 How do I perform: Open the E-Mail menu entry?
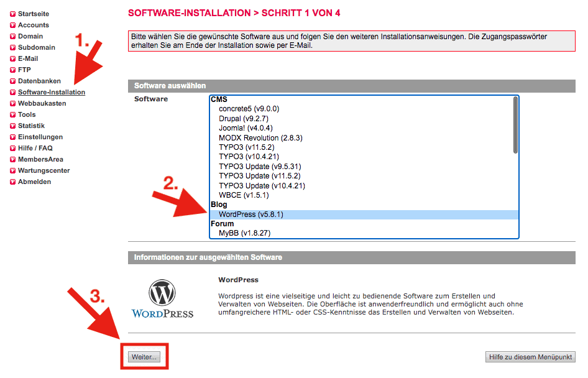[28, 58]
